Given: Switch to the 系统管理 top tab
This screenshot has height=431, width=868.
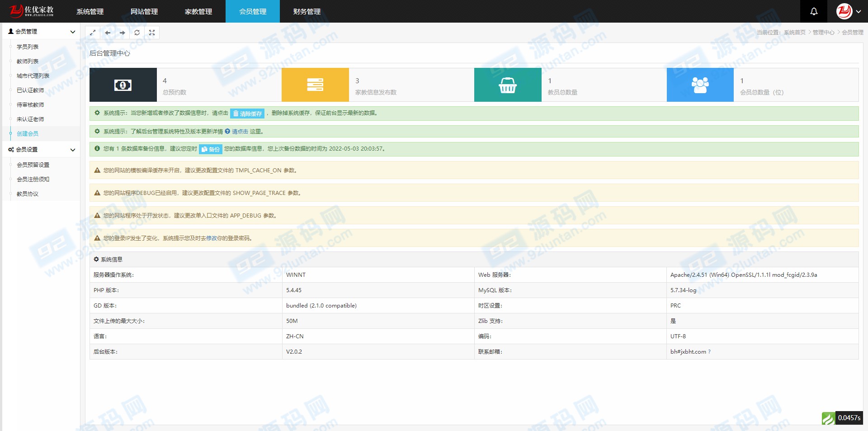Looking at the screenshot, I should pyautogui.click(x=90, y=11).
